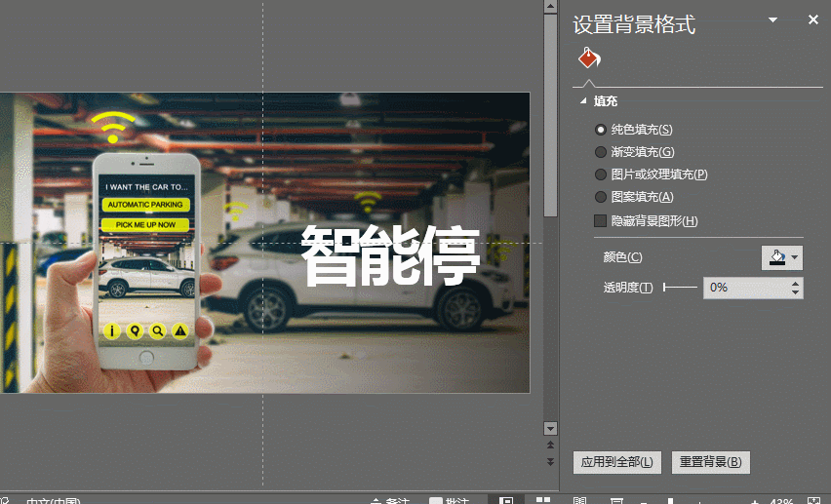Click the 应用到全部(L) button
The height and width of the screenshot is (504, 831).
point(616,462)
